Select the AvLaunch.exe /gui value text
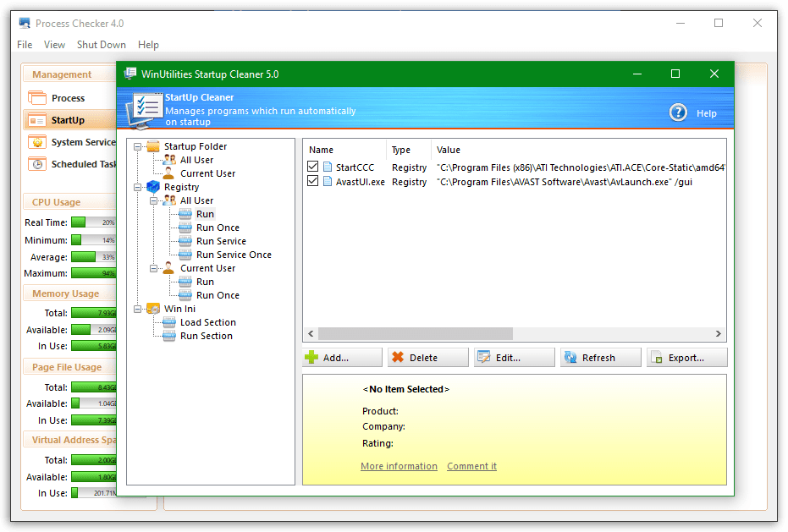The height and width of the screenshot is (532, 788). tap(565, 183)
